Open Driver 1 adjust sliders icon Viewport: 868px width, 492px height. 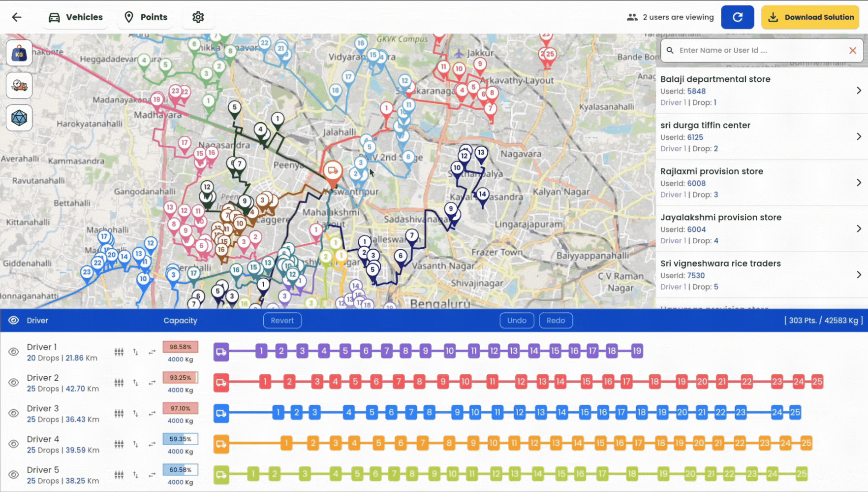pyautogui.click(x=119, y=352)
